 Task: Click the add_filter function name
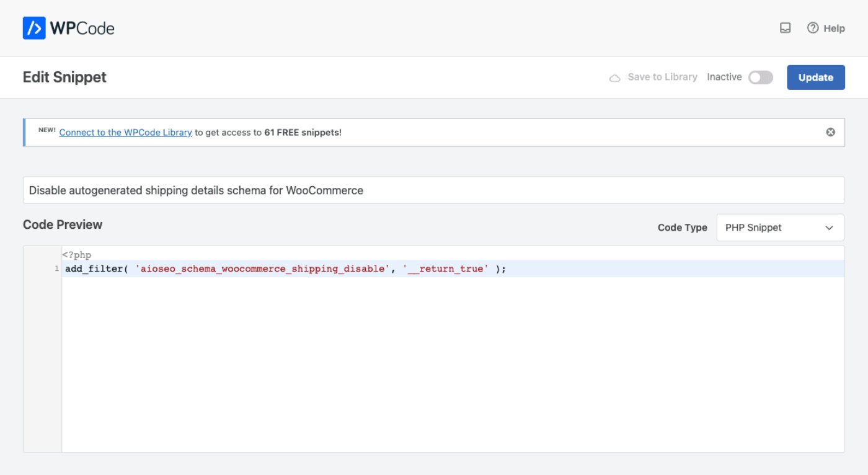click(94, 269)
